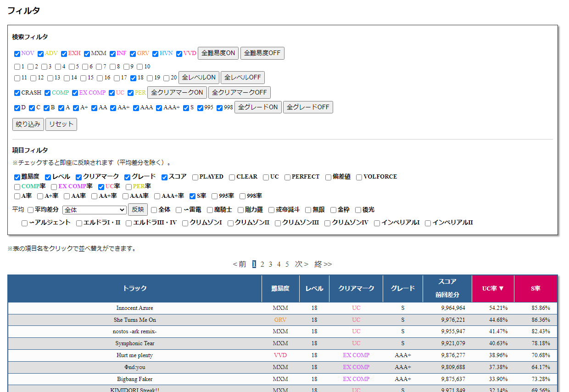Click the リセット button
The image size is (569, 392).
point(61,124)
